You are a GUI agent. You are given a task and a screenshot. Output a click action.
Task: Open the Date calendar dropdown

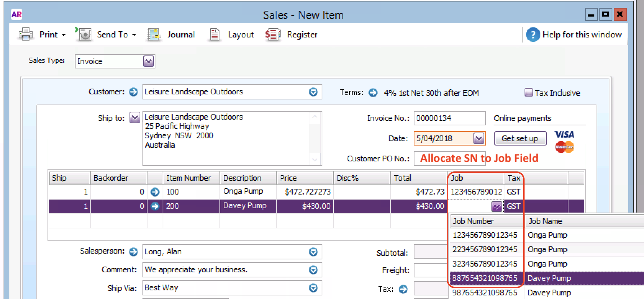[x=479, y=138]
